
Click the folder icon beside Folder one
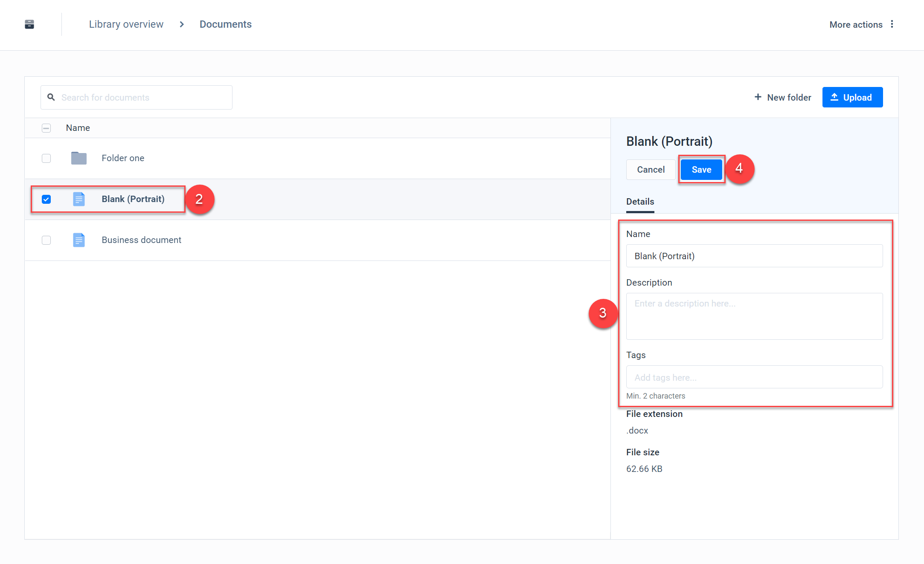pos(78,158)
